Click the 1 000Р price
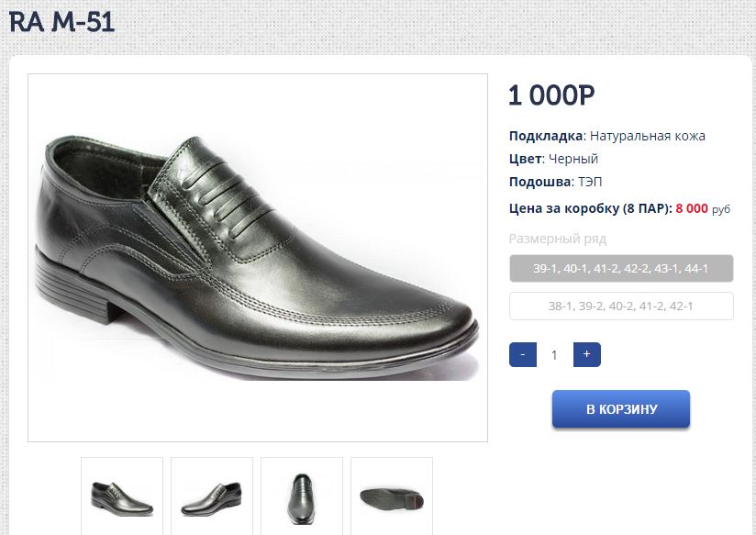 pos(551,95)
